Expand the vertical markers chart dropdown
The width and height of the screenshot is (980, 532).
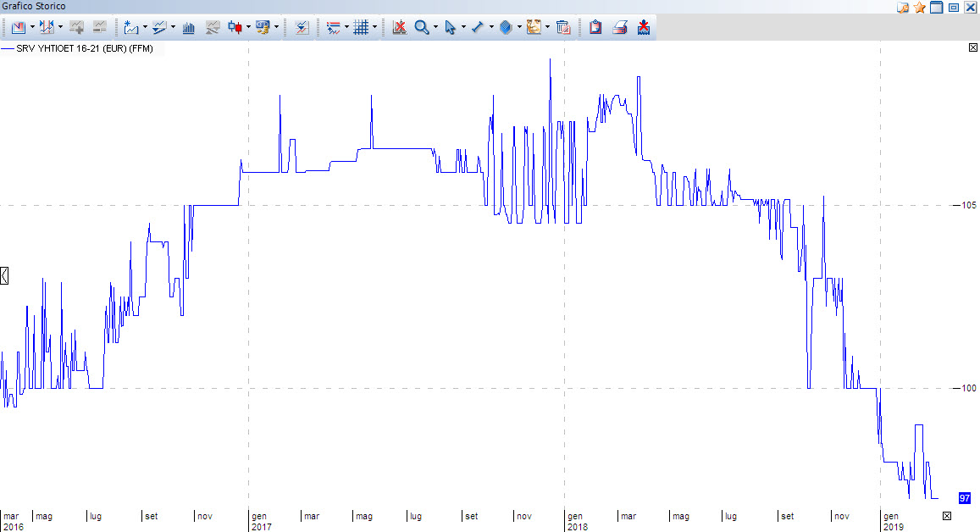coord(61,27)
